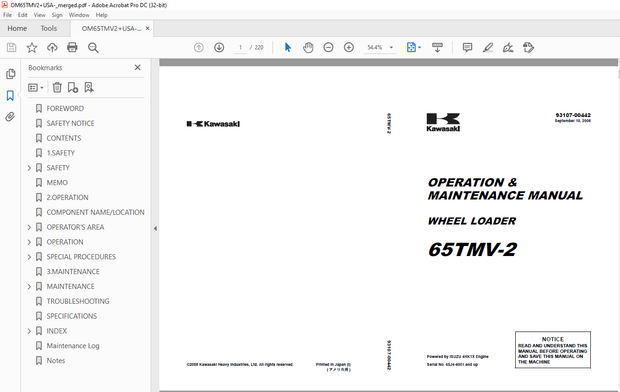This screenshot has width=620, height=392.
Task: Zoom out with minus icon
Action: coord(328,48)
